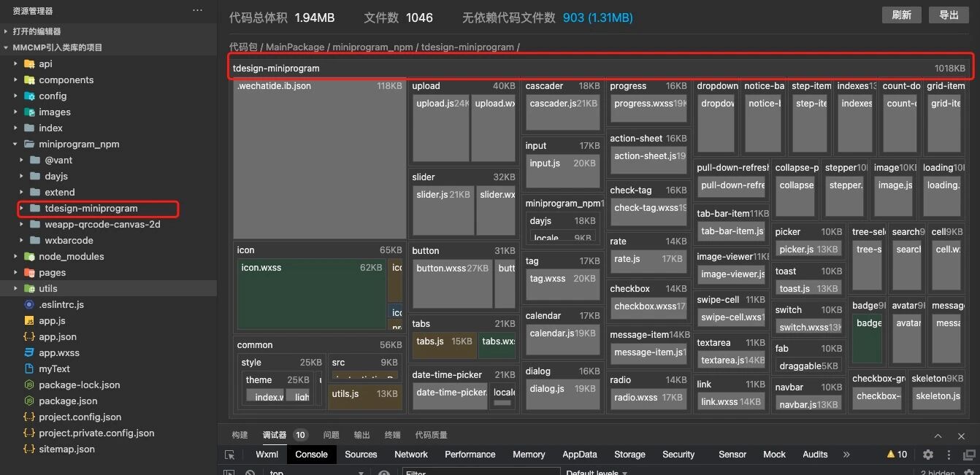Select the tabs.js 15KB treemap block

444,346
